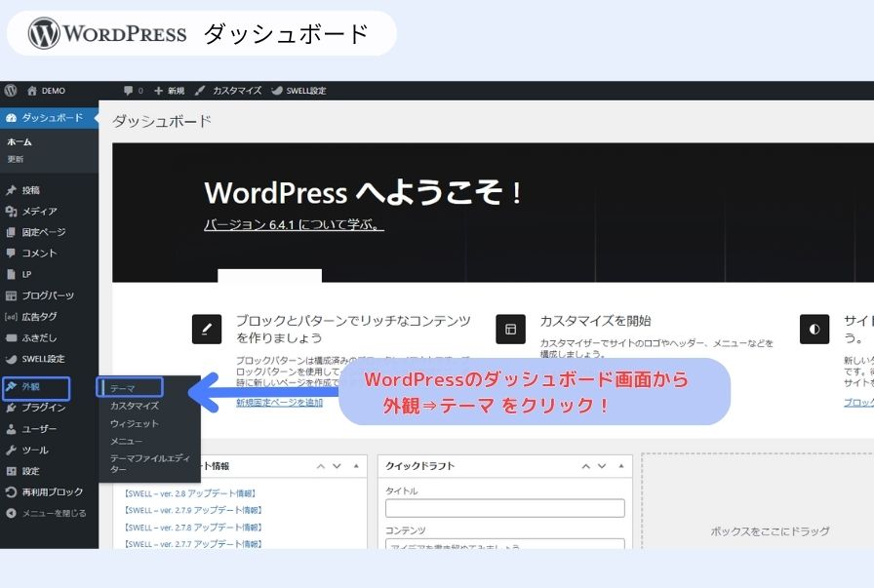Open the バージョン 6.4.1 について学ぶ link
Viewport: 874px width, 588px height.
click(294, 224)
